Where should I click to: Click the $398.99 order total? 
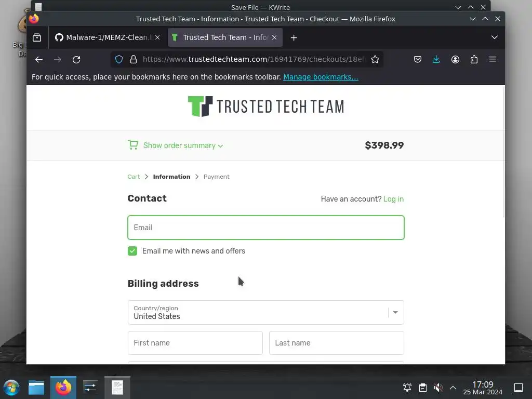click(x=384, y=145)
